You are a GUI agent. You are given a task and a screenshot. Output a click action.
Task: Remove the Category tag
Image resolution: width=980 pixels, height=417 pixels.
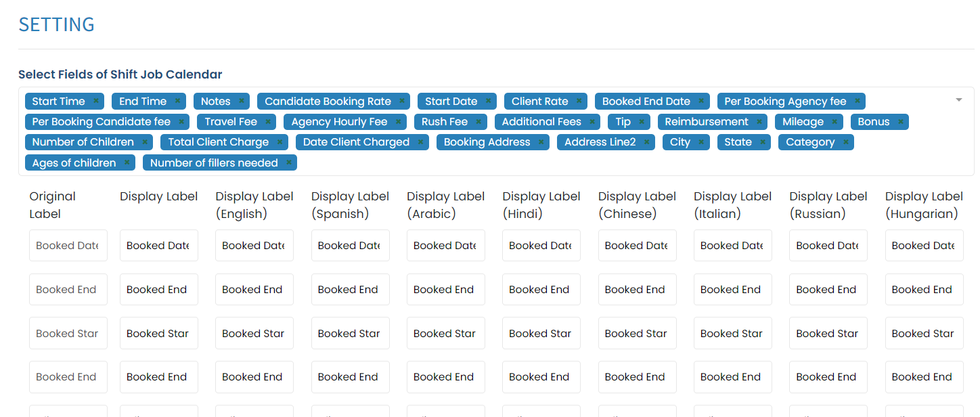[846, 142]
